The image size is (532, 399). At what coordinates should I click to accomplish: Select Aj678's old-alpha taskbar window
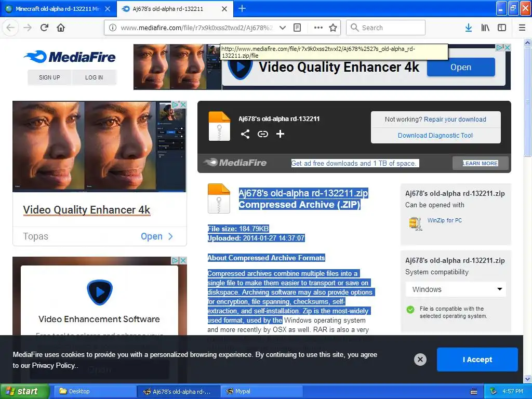(179, 391)
